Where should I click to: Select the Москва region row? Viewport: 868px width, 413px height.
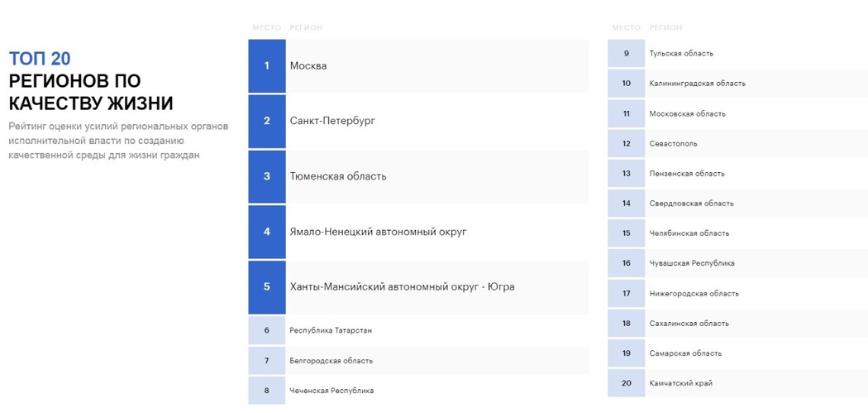click(x=418, y=66)
